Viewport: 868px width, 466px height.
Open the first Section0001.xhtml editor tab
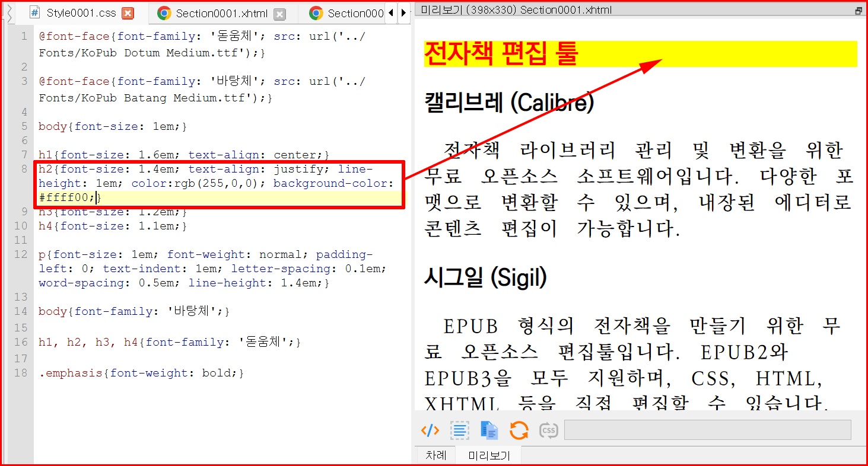[221, 13]
